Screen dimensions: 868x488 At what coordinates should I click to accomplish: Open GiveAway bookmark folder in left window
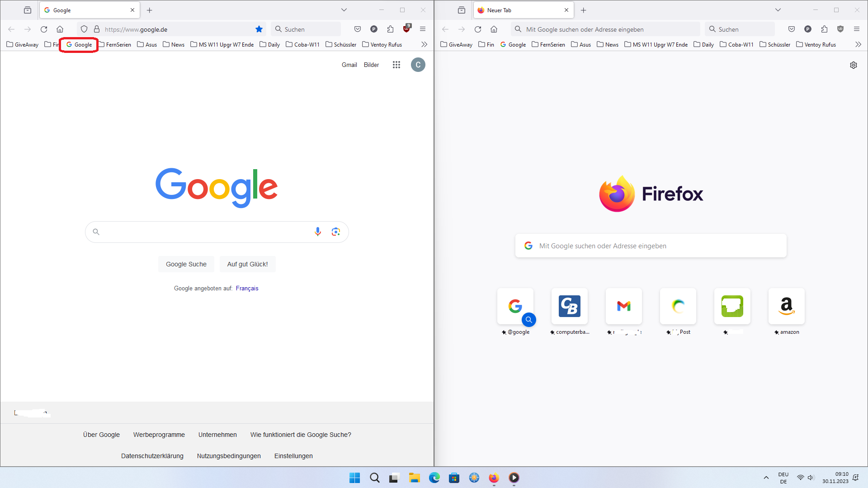(23, 44)
